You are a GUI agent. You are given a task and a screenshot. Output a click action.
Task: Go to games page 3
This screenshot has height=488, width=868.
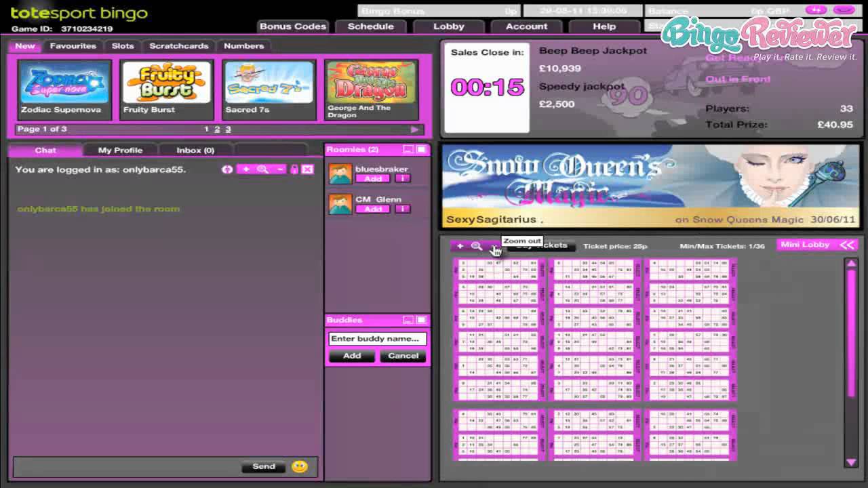pos(228,129)
